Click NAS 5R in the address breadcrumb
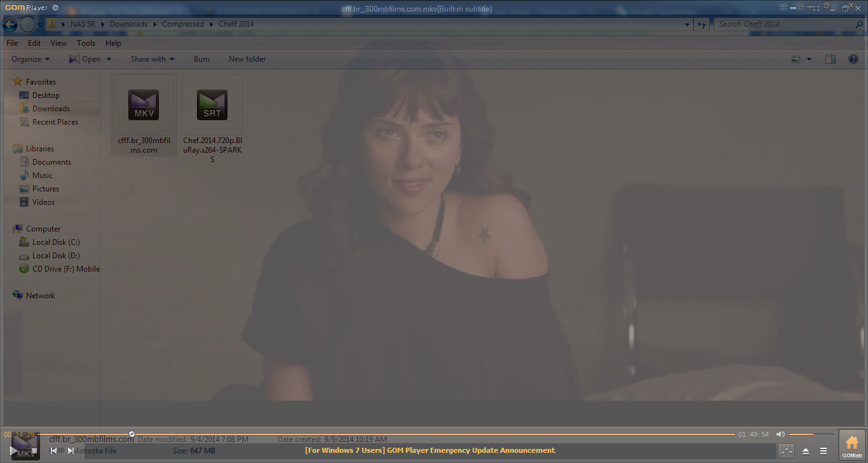868x463 pixels. [x=83, y=24]
